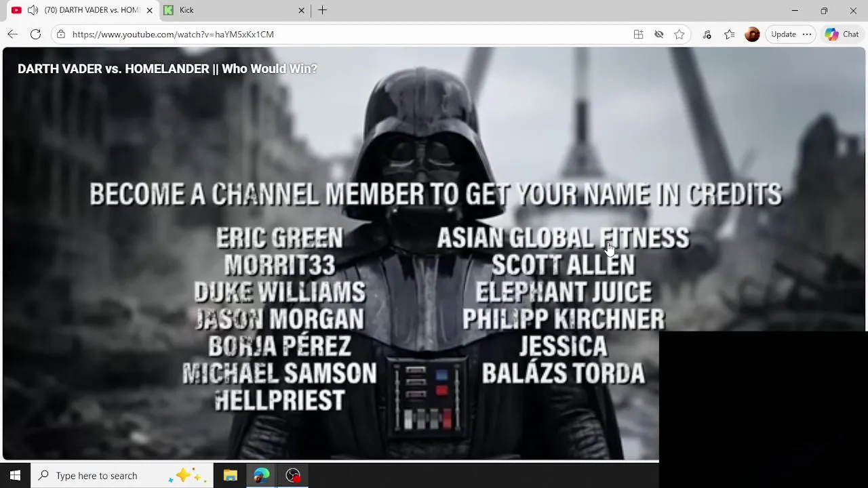View site information lock icon
The width and height of the screenshot is (868, 488).
(61, 34)
